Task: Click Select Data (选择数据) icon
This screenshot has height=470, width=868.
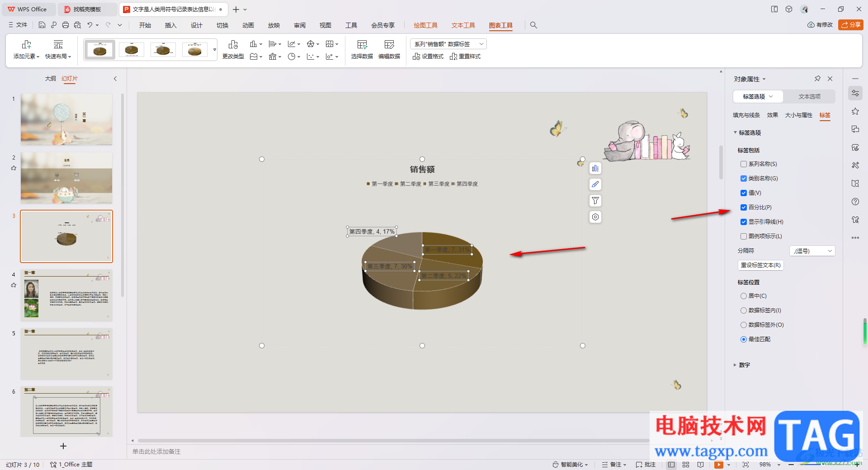Action: [362, 50]
